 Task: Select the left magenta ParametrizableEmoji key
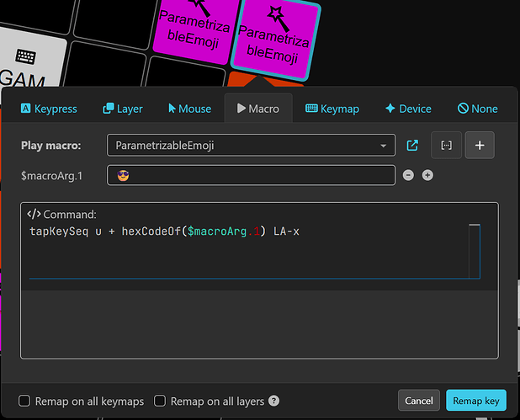point(194,34)
